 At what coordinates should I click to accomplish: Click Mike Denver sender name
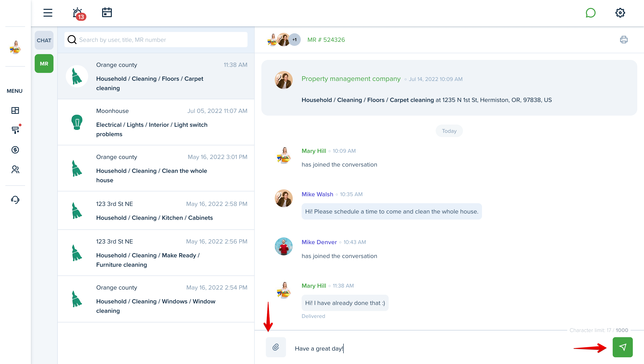click(x=319, y=242)
